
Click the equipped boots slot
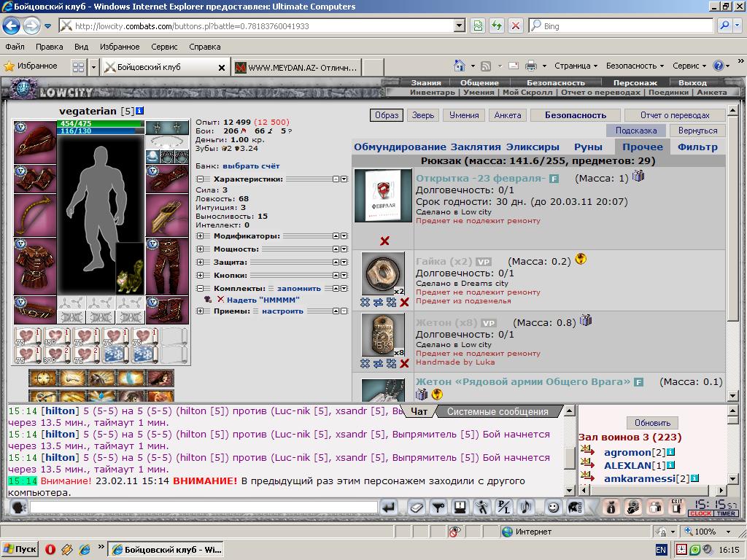pos(167,309)
